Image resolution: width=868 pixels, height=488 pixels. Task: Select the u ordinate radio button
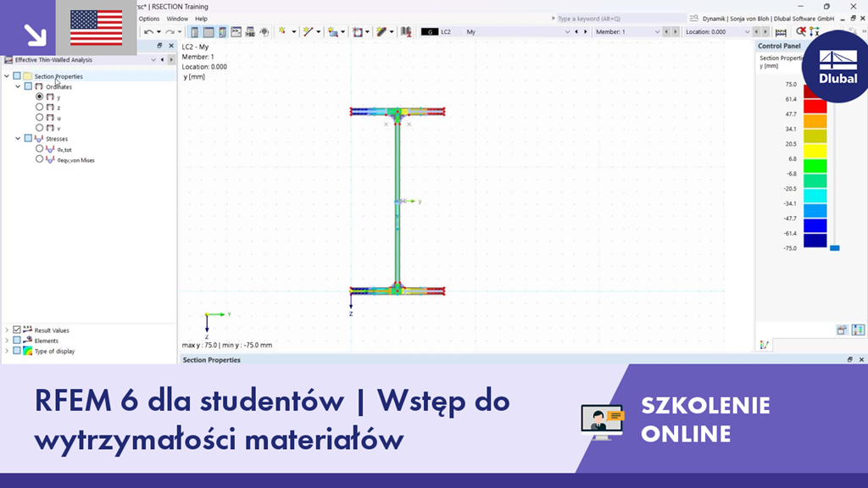pos(39,117)
